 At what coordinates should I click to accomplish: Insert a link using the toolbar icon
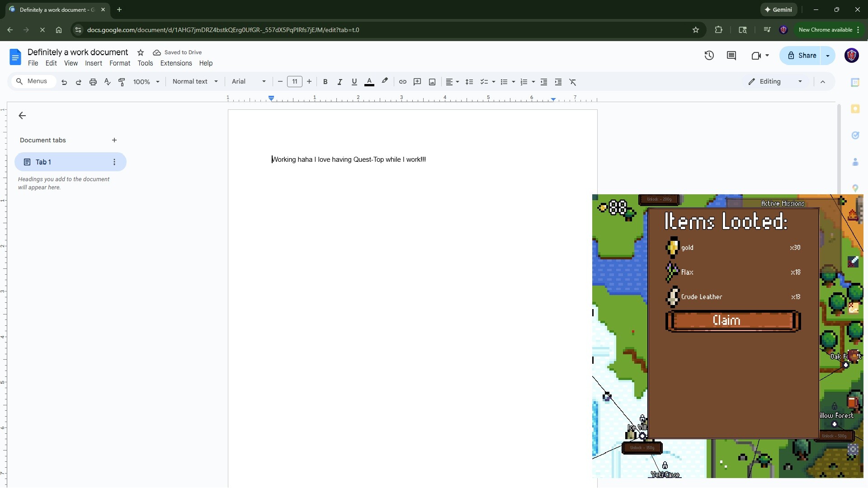pos(403,82)
